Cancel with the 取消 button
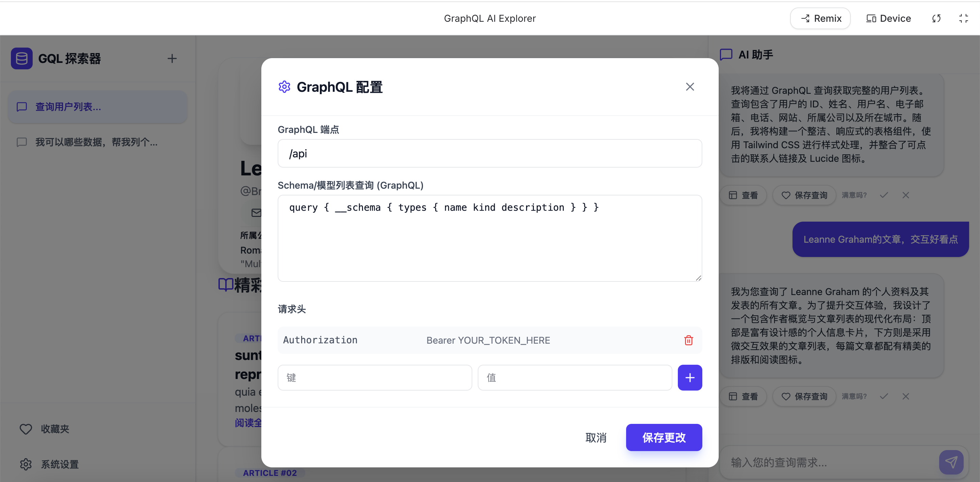 pos(595,437)
